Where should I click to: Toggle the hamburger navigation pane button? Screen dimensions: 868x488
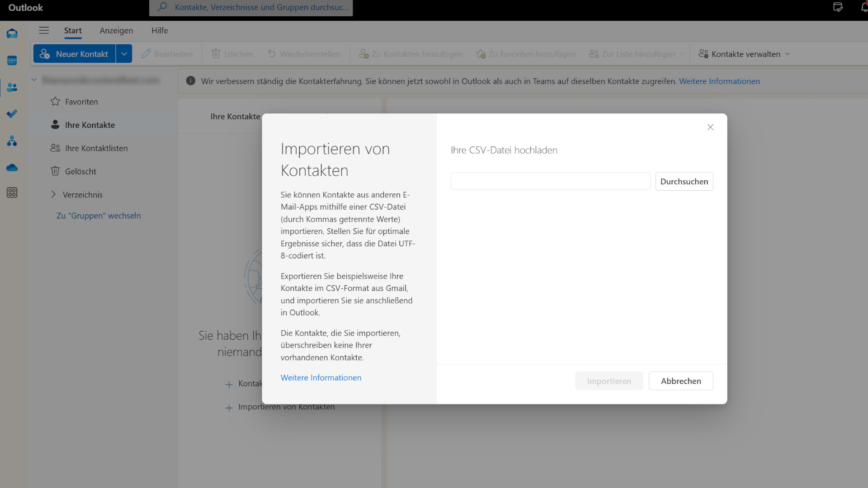(44, 30)
